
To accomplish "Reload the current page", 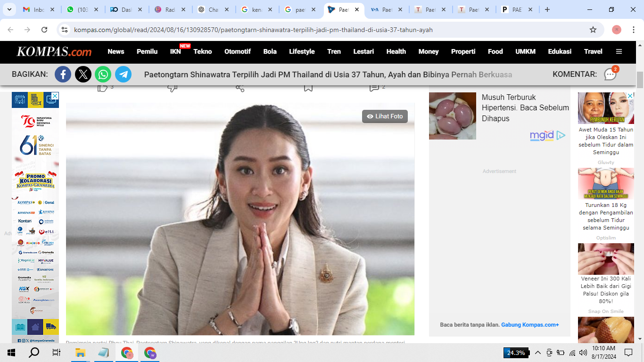I will pyautogui.click(x=44, y=30).
